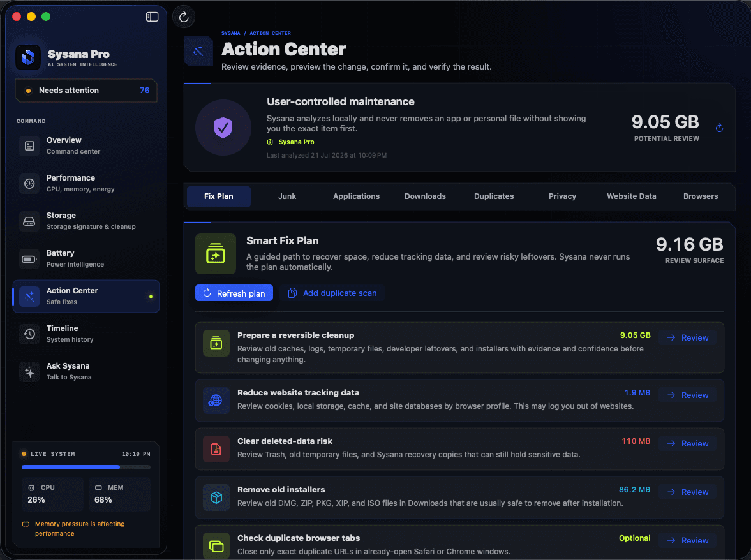The width and height of the screenshot is (751, 560).
Task: Open Timeline System history
Action: (x=86, y=334)
